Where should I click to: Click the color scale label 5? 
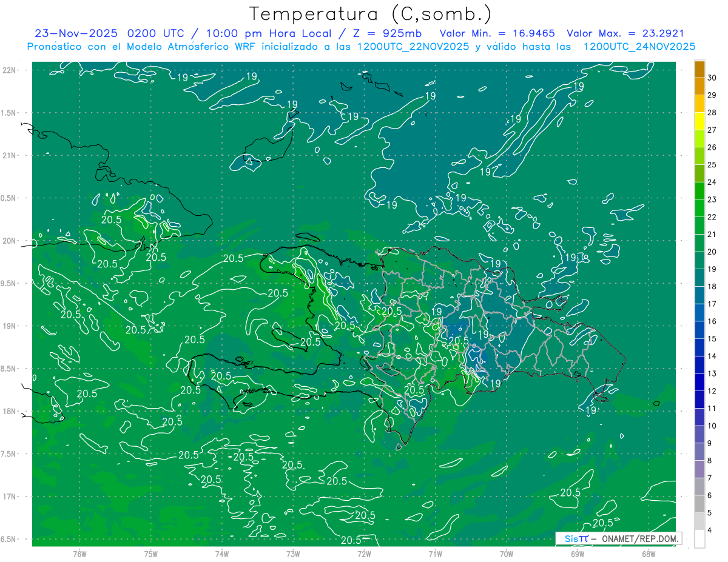[x=710, y=513]
